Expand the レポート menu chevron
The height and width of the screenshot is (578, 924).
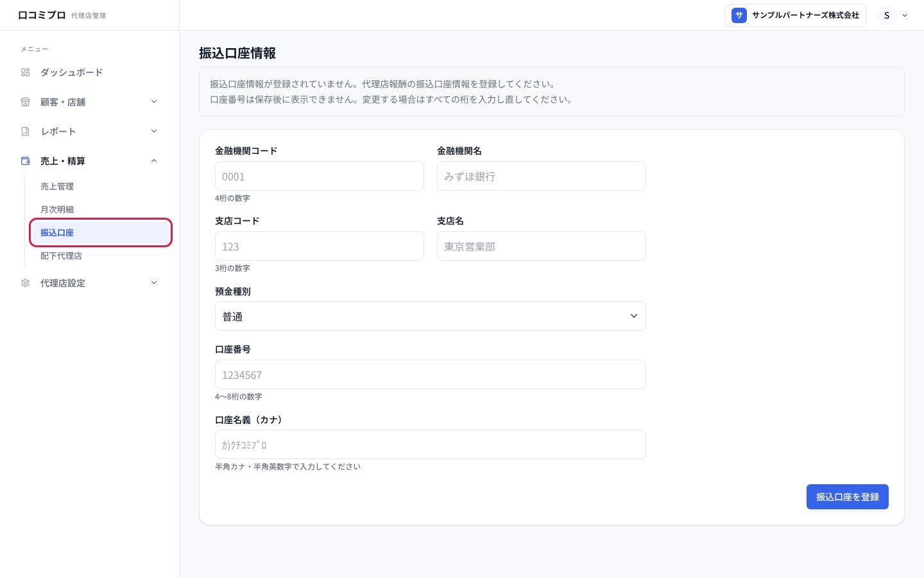pyautogui.click(x=154, y=131)
